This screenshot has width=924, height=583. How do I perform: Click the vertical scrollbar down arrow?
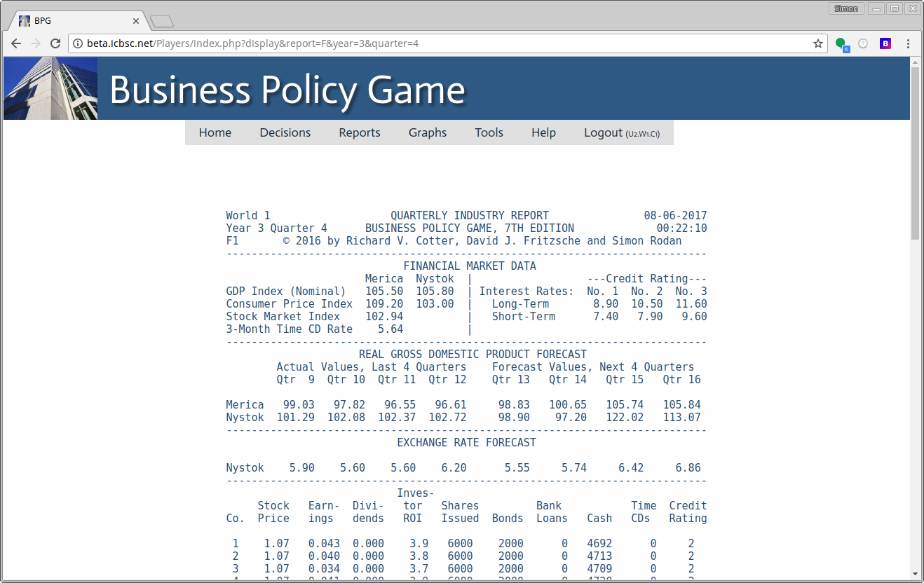tap(915, 574)
